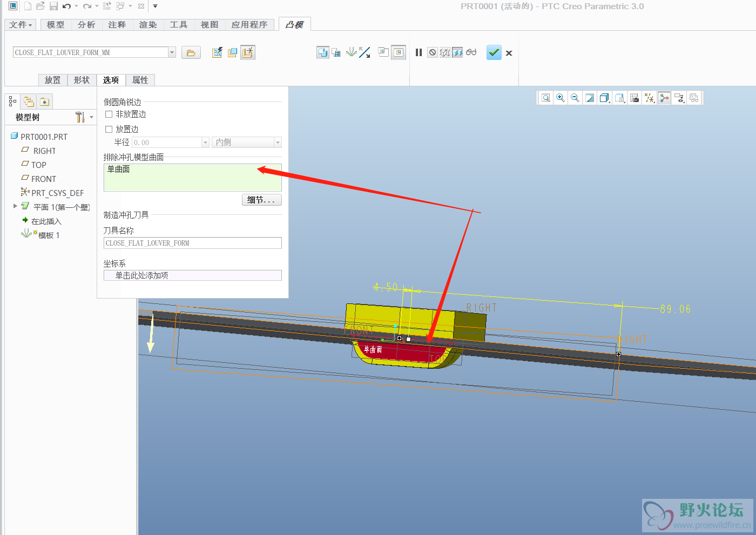Click the new file icon in quick access bar

pyautogui.click(x=28, y=6)
